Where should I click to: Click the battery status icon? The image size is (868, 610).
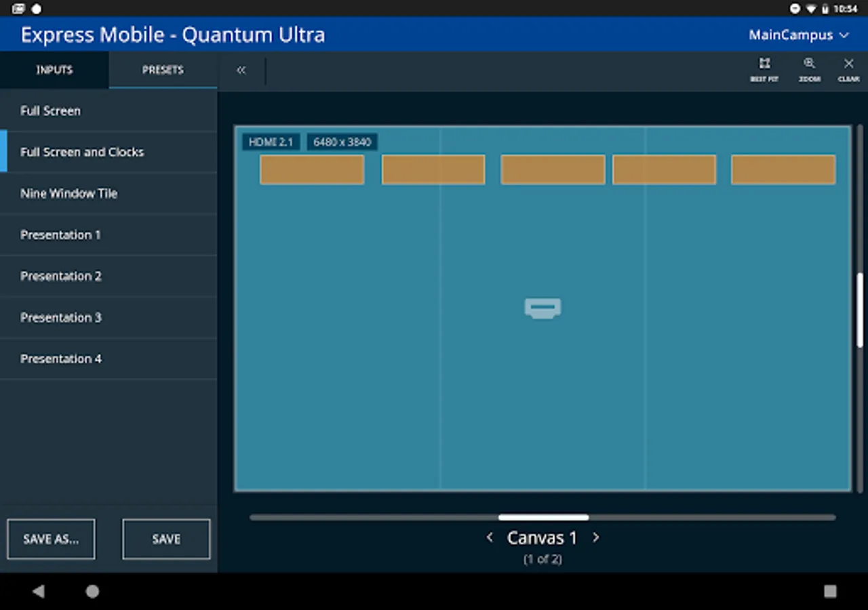tap(825, 9)
